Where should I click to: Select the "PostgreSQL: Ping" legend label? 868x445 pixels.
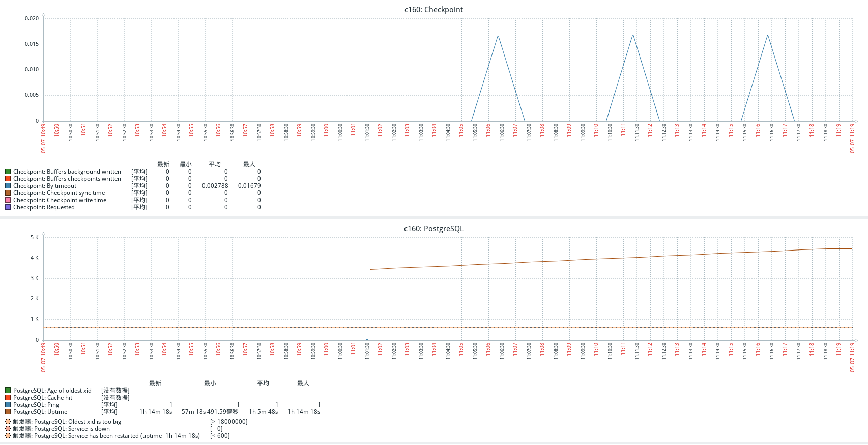click(x=36, y=405)
